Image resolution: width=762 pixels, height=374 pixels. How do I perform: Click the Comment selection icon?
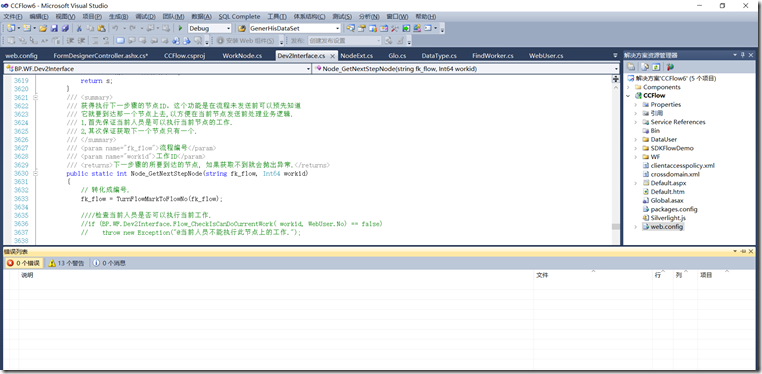tap(95, 41)
